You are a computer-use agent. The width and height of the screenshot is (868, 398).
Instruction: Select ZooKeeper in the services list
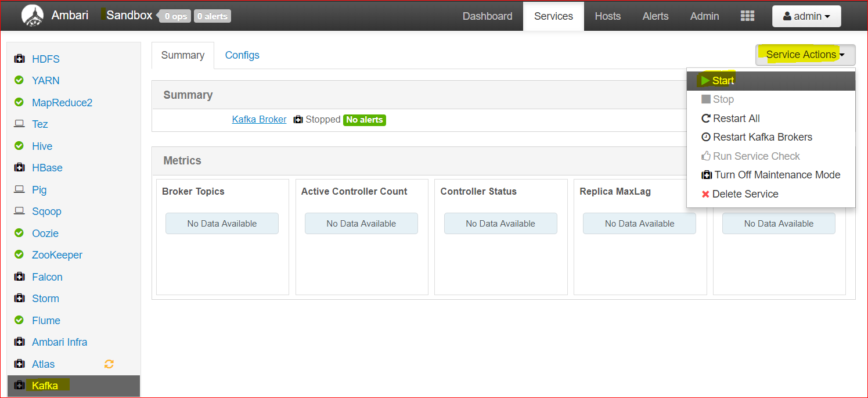click(57, 255)
